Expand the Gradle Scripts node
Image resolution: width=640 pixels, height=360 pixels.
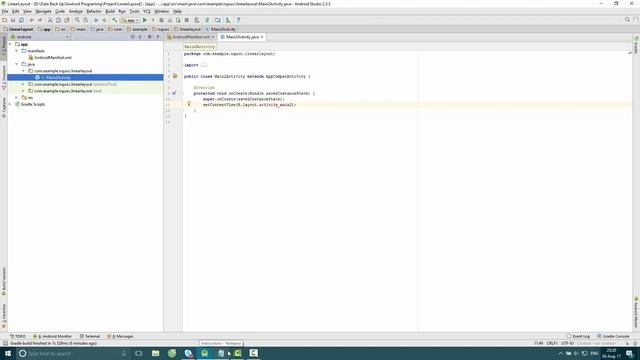click(10, 104)
